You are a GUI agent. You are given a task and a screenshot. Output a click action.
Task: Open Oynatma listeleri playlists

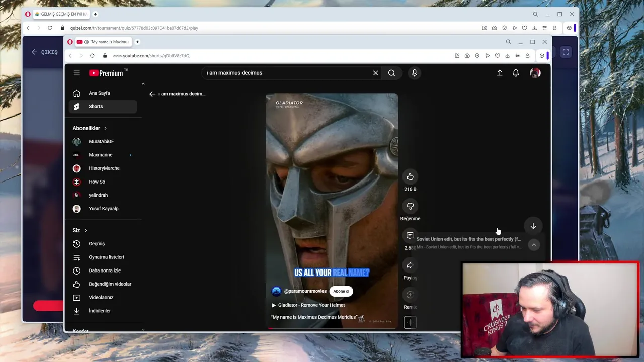click(103, 257)
